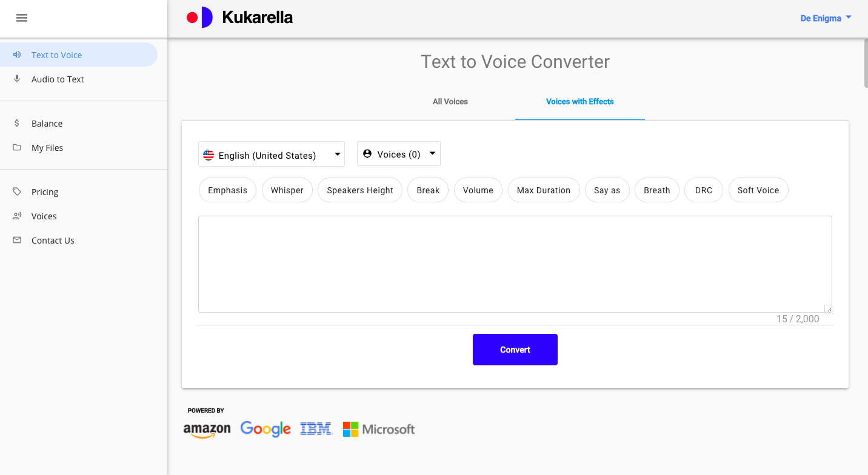
Task: Select the Voices with Effects tab
Action: point(579,101)
